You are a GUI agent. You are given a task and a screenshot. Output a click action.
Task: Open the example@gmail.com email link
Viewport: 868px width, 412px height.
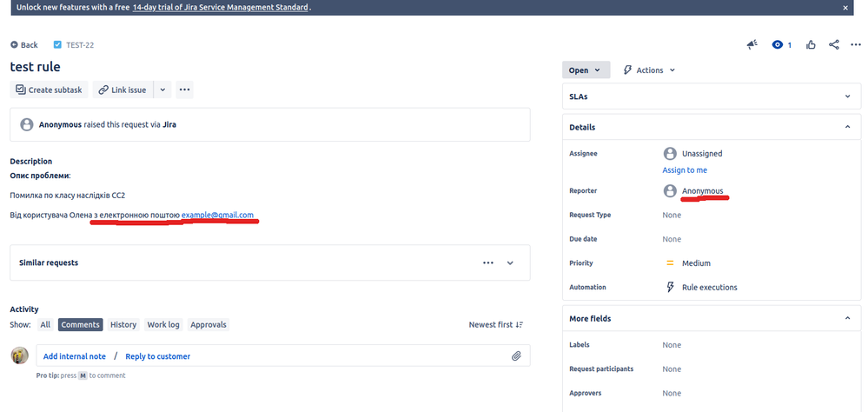217,215
